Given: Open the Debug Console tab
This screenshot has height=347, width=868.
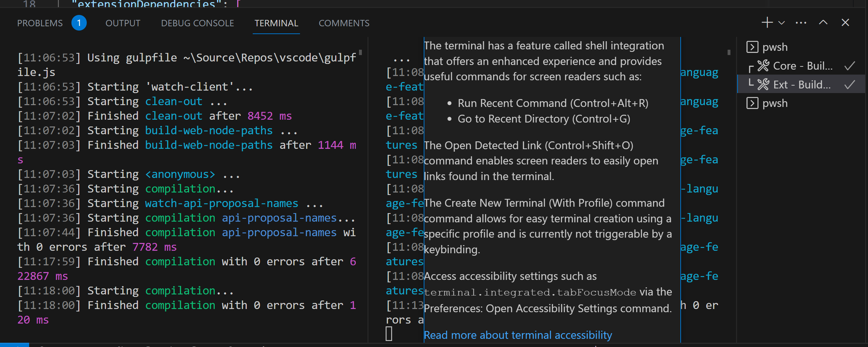Looking at the screenshot, I should pos(198,23).
